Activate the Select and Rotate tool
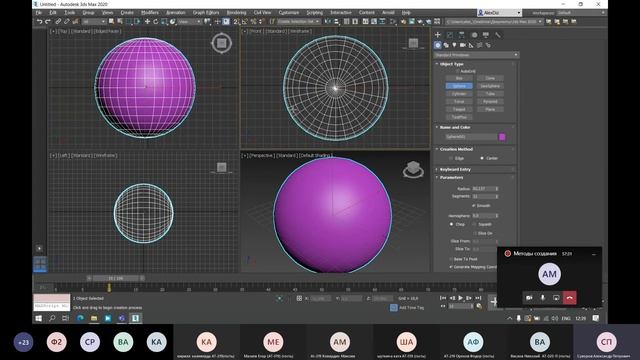The image size is (640, 360). [x=156, y=21]
